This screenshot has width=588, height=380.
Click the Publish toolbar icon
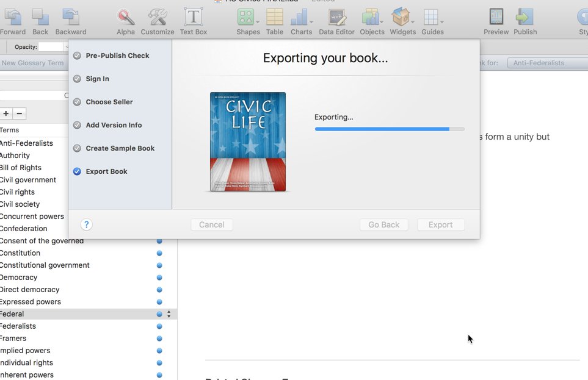click(524, 17)
